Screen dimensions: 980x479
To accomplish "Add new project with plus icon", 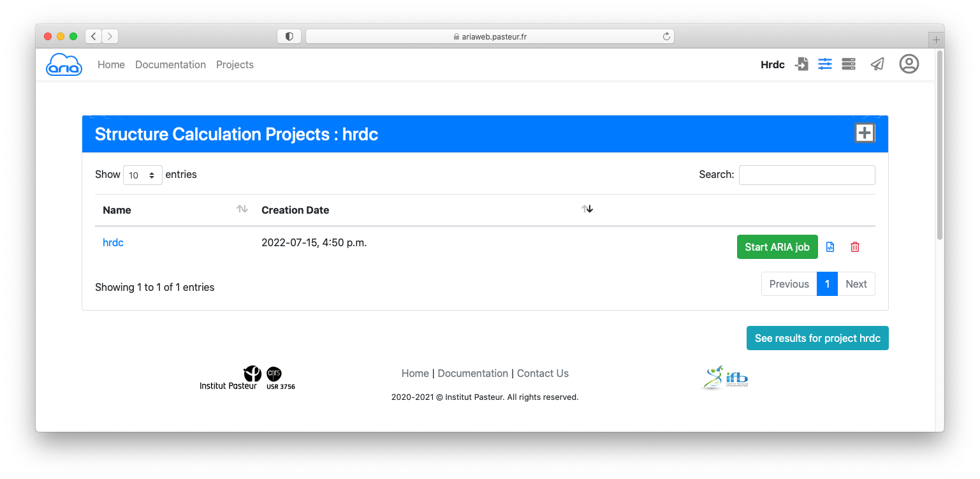I will pos(864,133).
